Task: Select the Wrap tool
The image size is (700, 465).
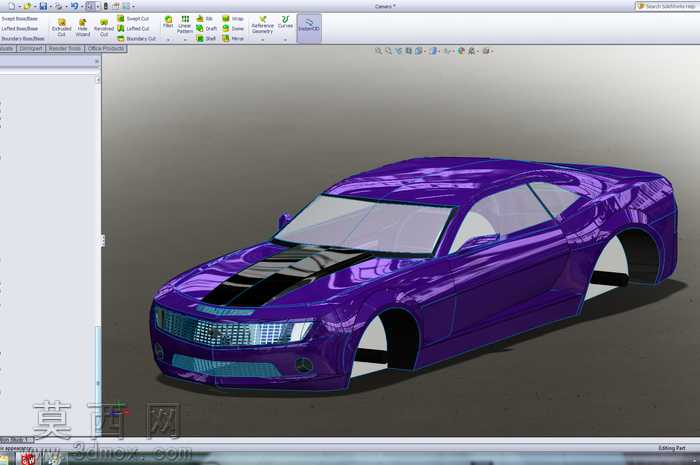Action: [233, 18]
